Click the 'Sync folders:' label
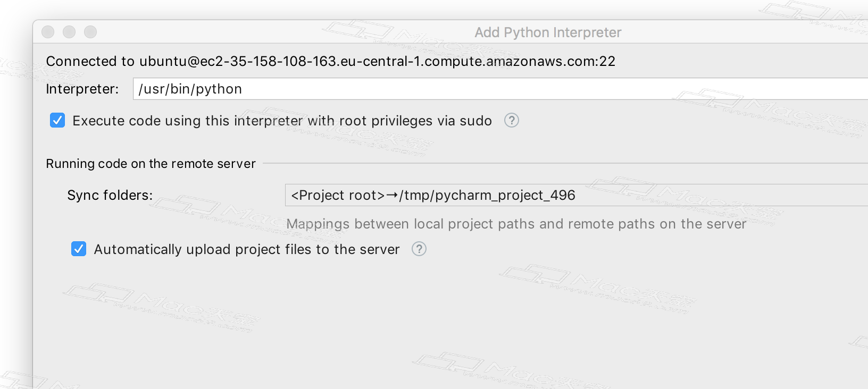 (110, 195)
